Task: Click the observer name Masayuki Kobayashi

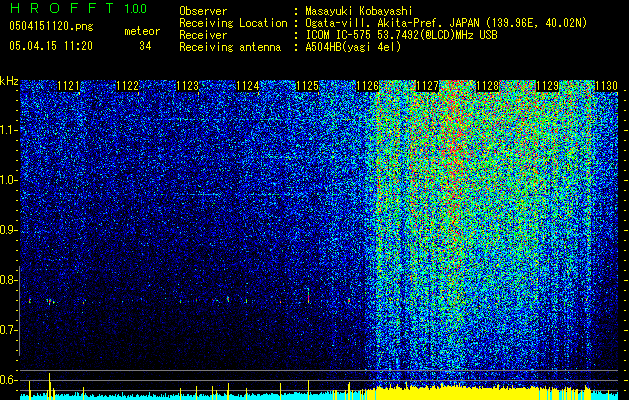Action: (359, 11)
